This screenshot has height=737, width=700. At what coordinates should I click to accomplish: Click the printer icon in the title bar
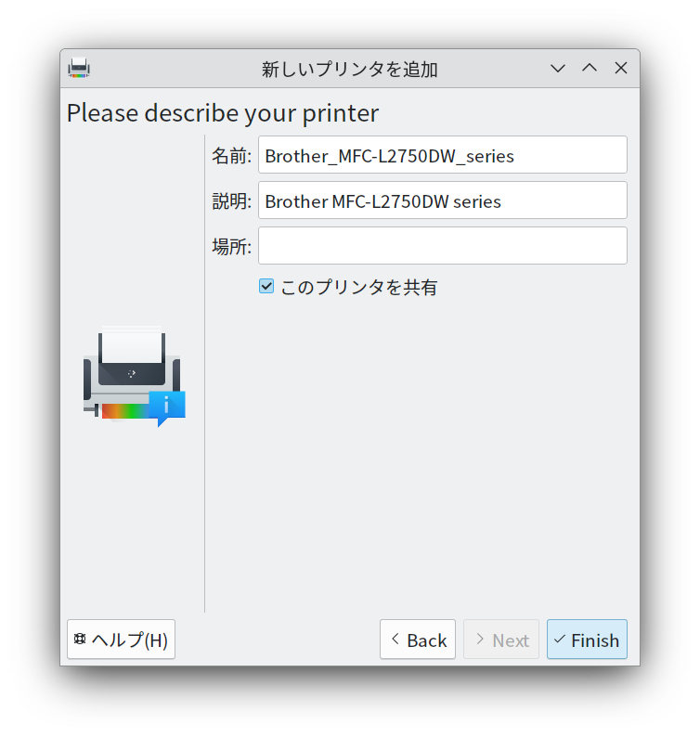pos(79,68)
